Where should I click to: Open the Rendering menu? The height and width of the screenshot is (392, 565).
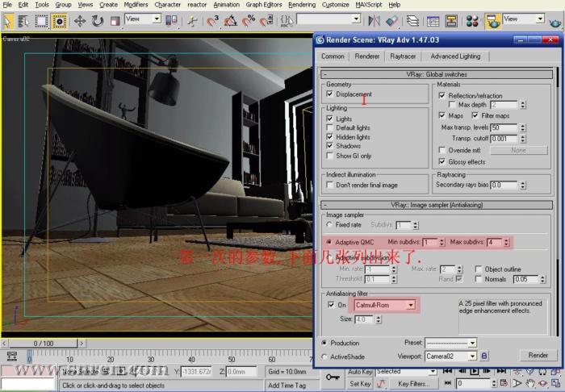(x=301, y=4)
